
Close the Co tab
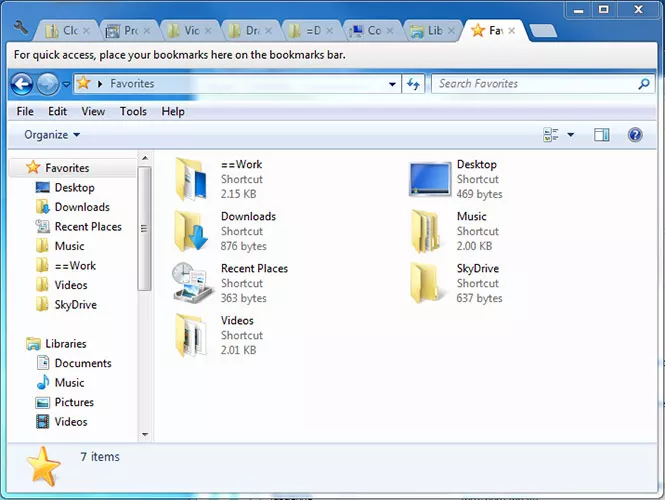coord(390,31)
